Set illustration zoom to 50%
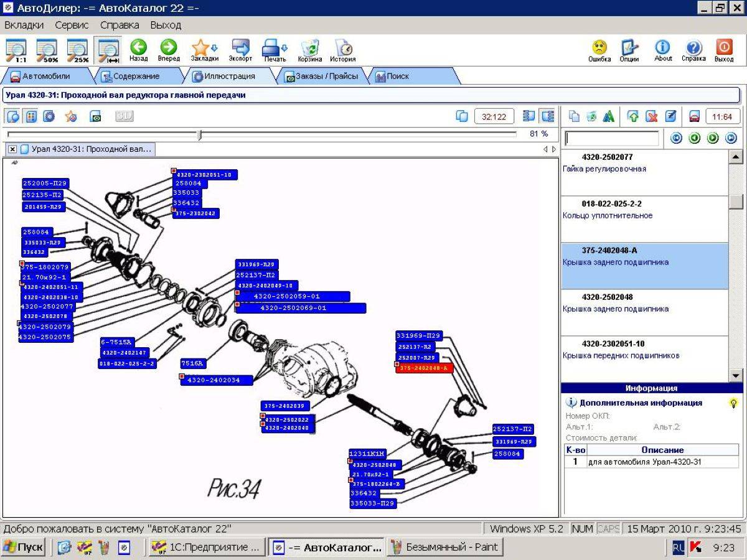747x560 pixels. [47, 50]
